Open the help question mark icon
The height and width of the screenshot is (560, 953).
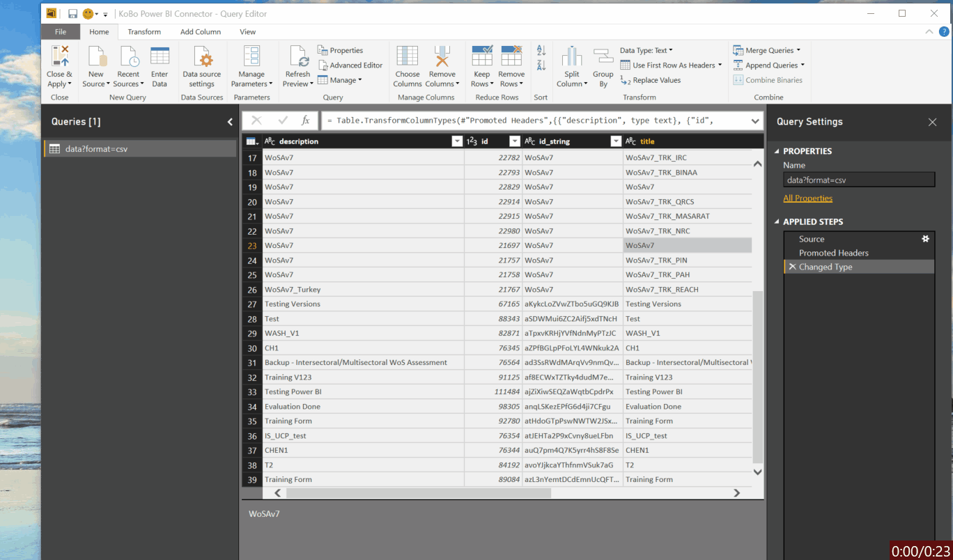tap(944, 31)
